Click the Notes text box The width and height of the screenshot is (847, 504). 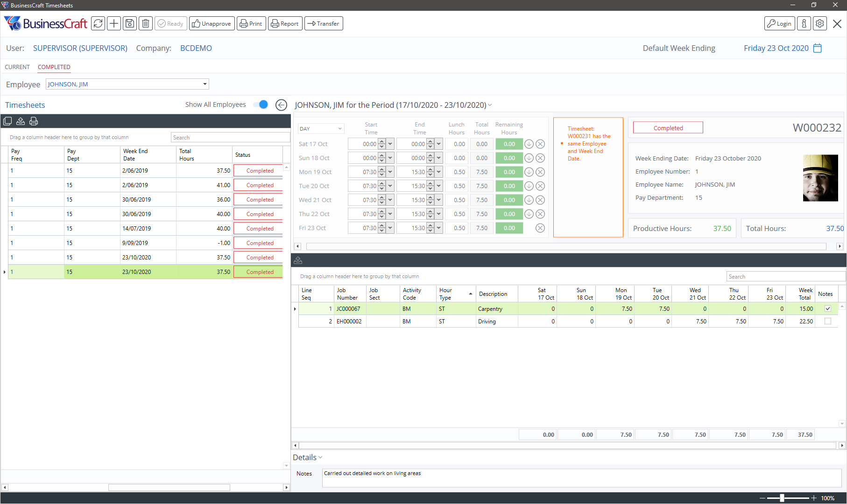click(582, 478)
